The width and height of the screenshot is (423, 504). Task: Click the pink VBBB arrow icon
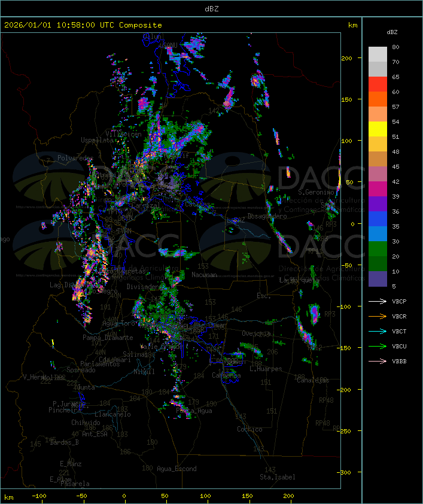378,362
